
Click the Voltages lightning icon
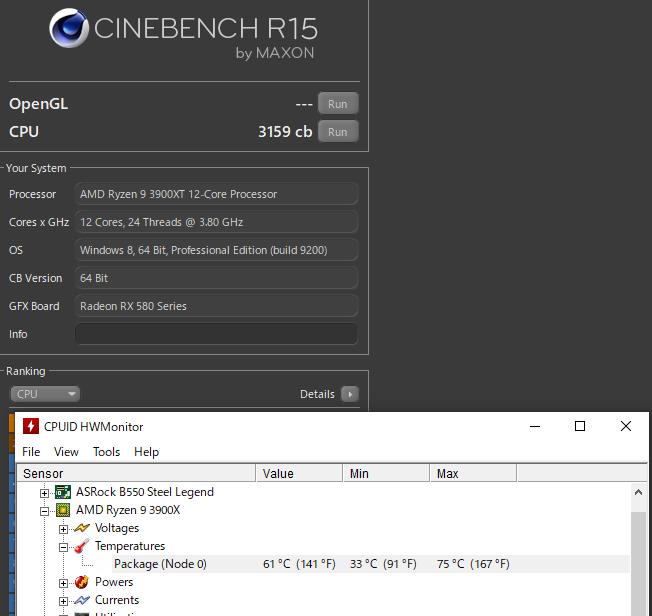coord(82,528)
